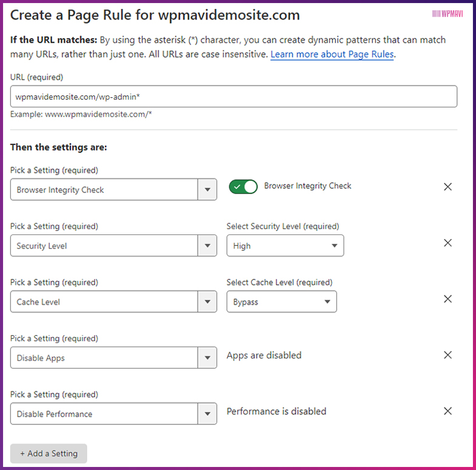Image resolution: width=476 pixels, height=470 pixels.
Task: Click the WPMAVI logo
Action: pos(447,13)
